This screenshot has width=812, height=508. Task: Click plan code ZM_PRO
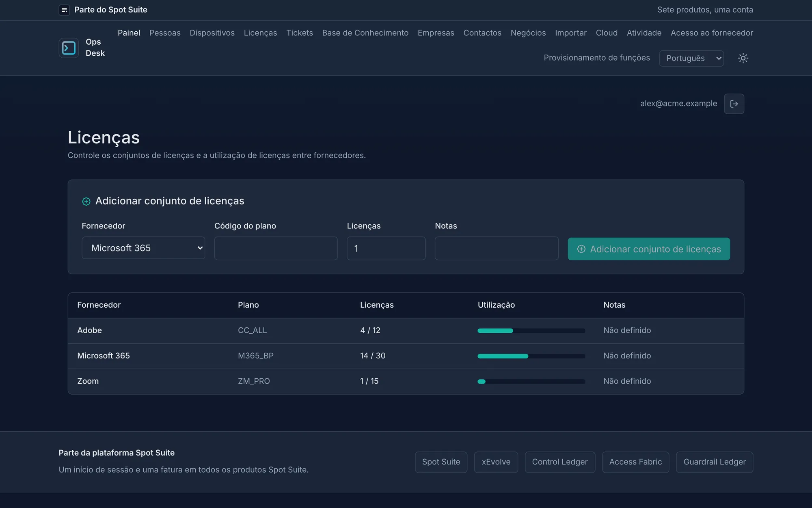[x=254, y=381]
